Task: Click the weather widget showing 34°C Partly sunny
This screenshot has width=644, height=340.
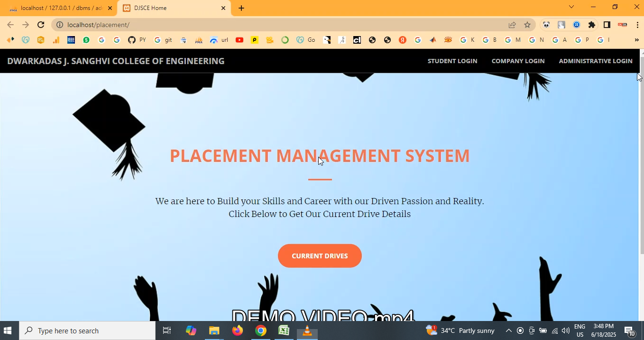Action: coord(460,331)
